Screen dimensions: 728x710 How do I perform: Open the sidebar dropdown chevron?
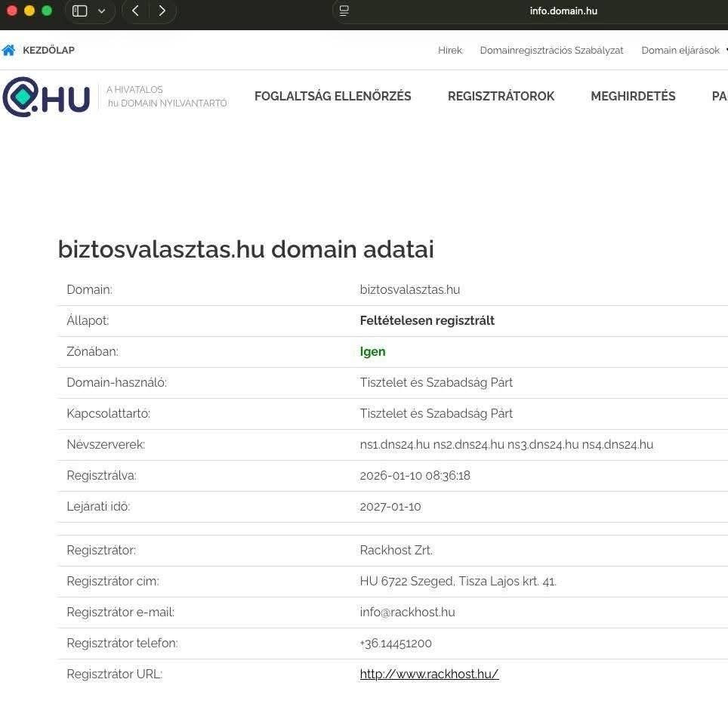(x=102, y=11)
